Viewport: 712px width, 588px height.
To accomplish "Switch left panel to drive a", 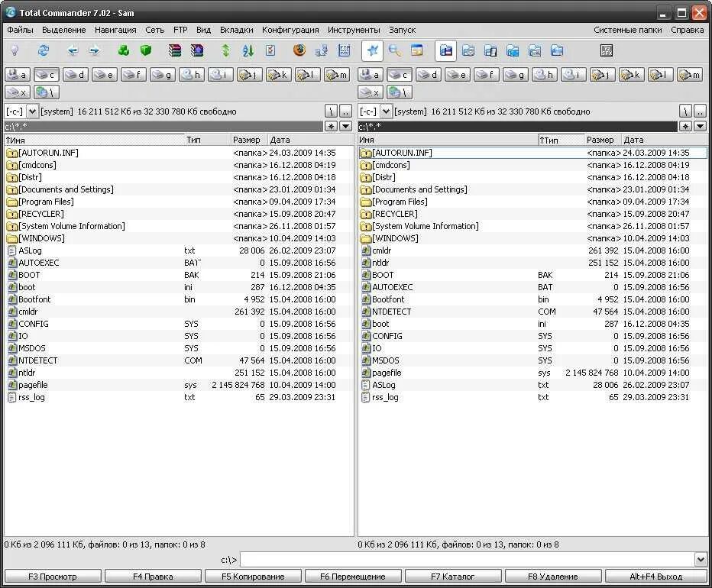I will (18, 75).
